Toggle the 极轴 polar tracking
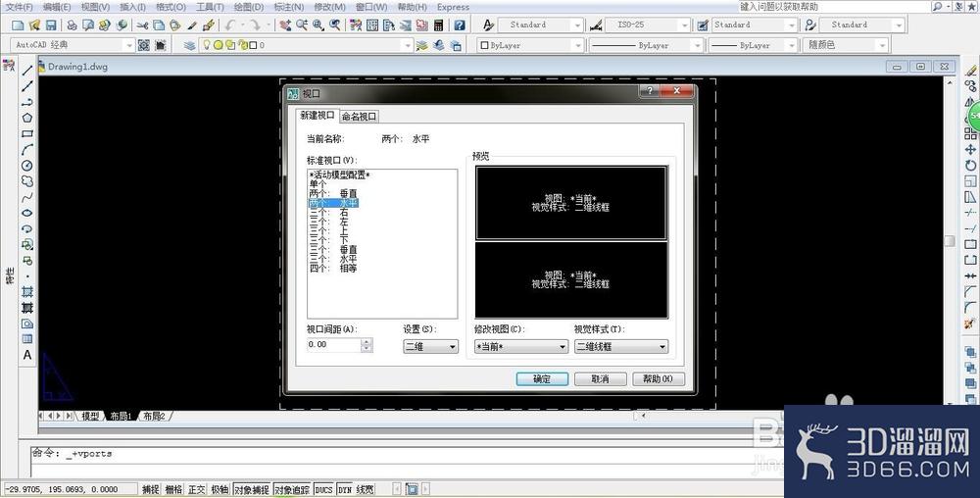980x498 pixels. pos(220,490)
